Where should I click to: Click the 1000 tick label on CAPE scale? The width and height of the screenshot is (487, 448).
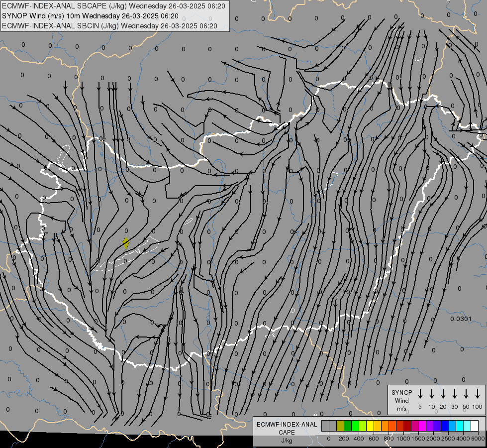(403, 439)
